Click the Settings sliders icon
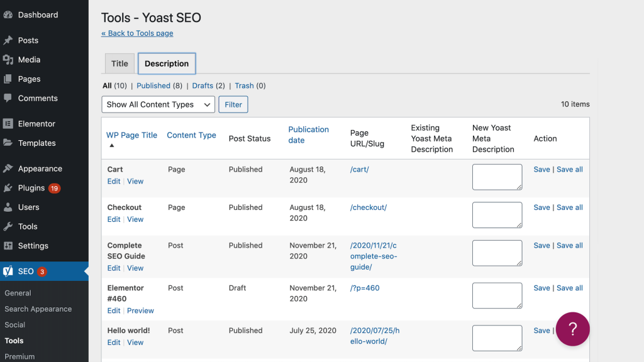Image resolution: width=644 pixels, height=362 pixels. coord(8,246)
